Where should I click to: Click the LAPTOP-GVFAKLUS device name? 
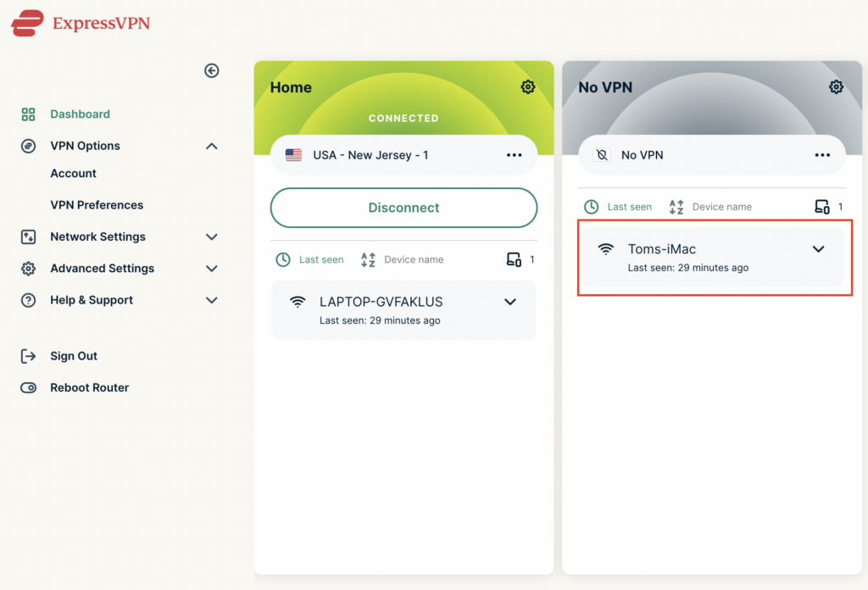pos(381,302)
